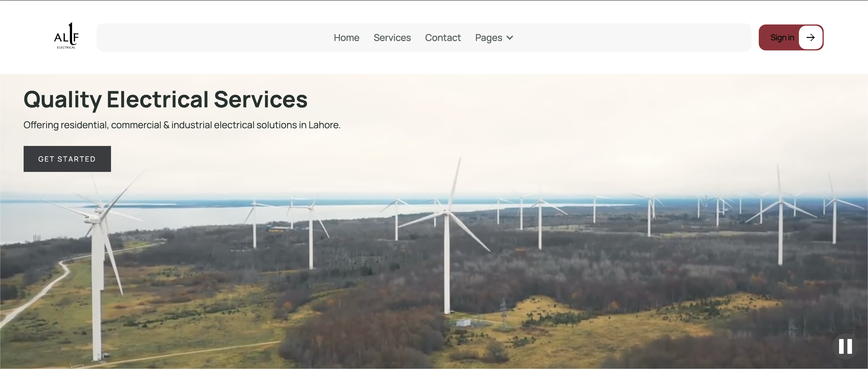Click the Lahore electrical solutions subtitle text

pos(182,125)
